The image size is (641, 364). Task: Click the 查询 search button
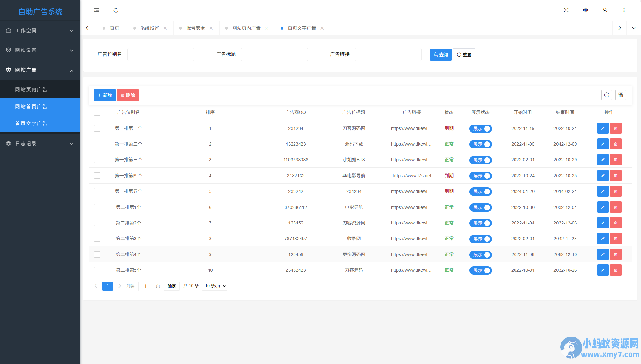coord(440,55)
